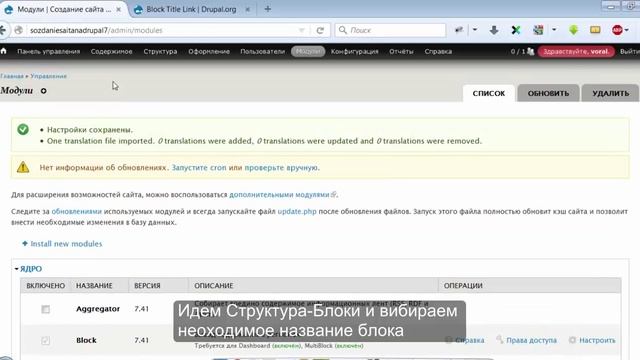Viewport: 640px width, 360px height.
Task: Open the yellow bookmarks toolbar icon
Action: pos(595,30)
